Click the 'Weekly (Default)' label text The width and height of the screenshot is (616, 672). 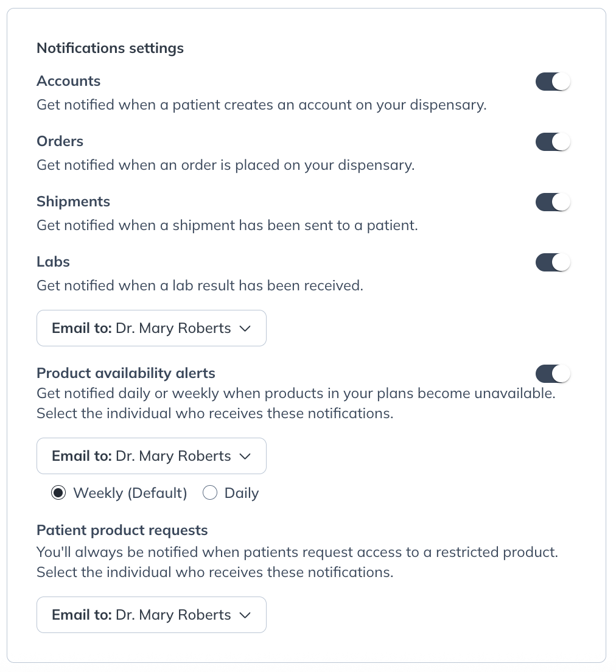point(130,493)
